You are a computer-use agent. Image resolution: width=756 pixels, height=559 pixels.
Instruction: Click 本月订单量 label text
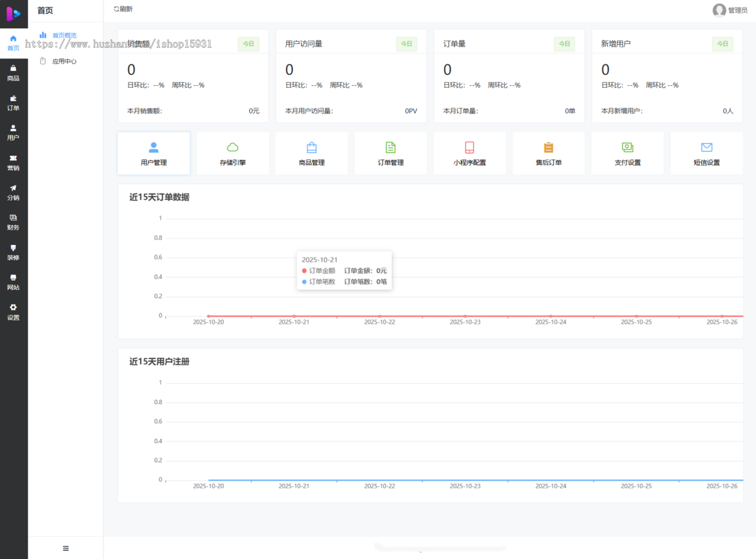(461, 111)
